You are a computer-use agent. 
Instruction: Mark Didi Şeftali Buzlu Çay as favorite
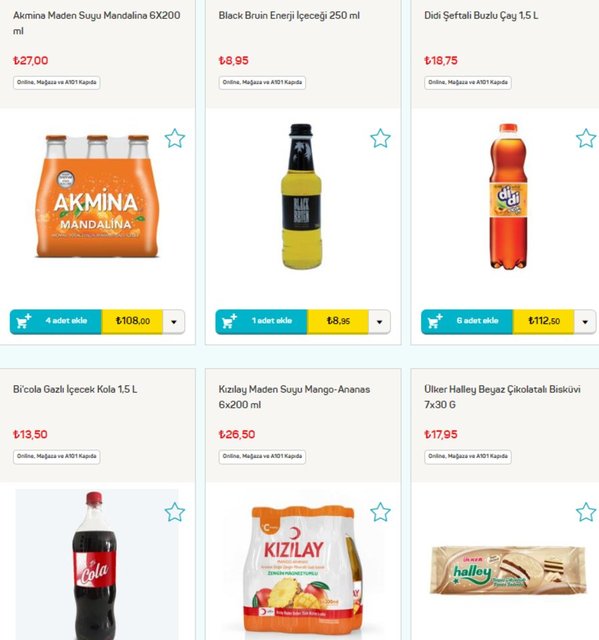point(586,138)
